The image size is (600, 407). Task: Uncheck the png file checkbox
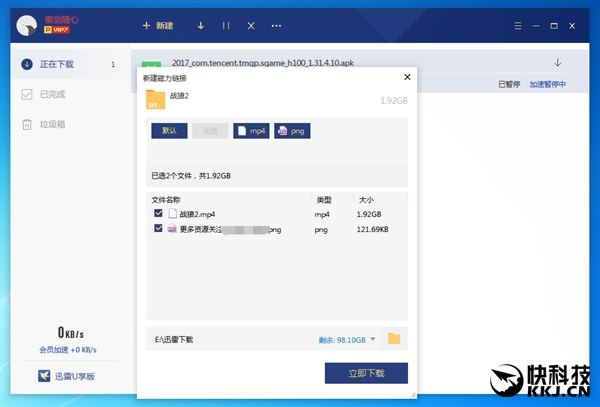click(158, 228)
